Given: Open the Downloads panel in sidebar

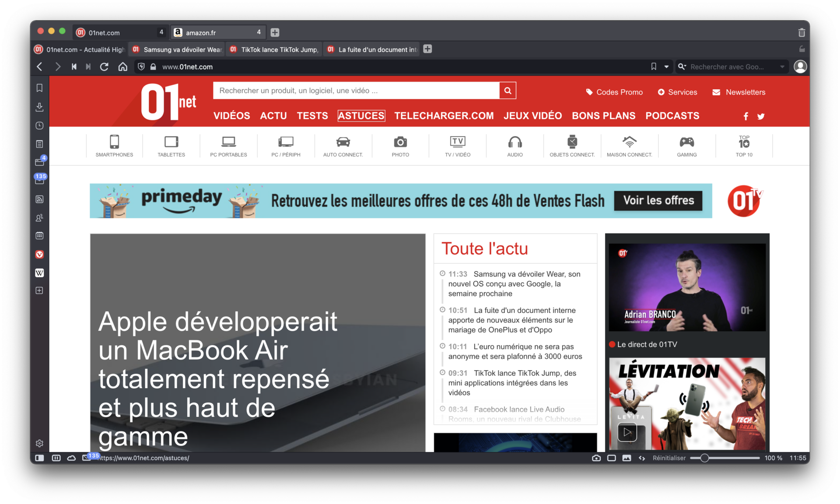Looking at the screenshot, I should (39, 107).
